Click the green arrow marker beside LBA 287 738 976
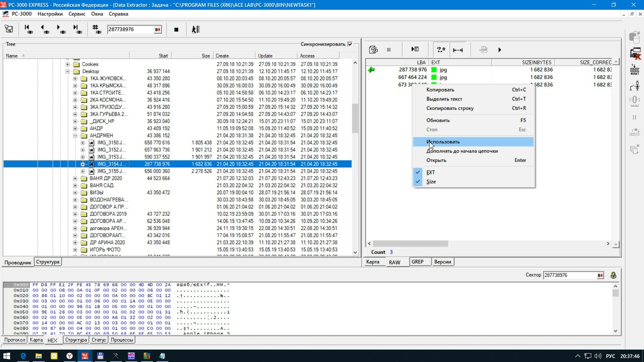Viewport: 644px width, 362px height. coord(371,69)
